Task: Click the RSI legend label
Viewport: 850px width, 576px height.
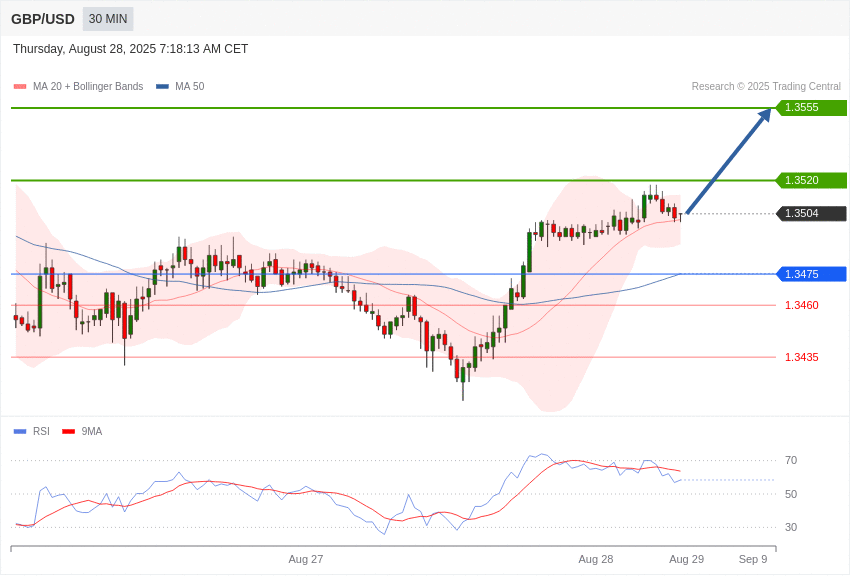Action: click(41, 431)
